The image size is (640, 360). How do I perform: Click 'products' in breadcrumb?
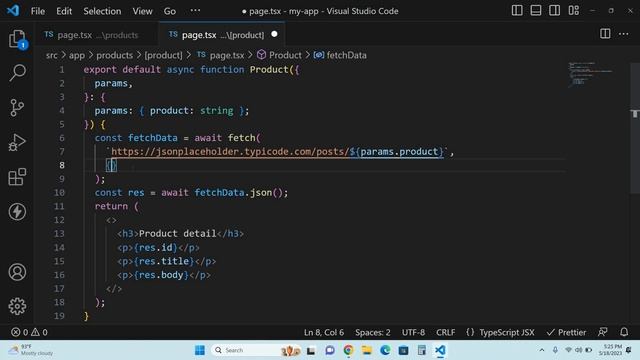[x=114, y=55]
